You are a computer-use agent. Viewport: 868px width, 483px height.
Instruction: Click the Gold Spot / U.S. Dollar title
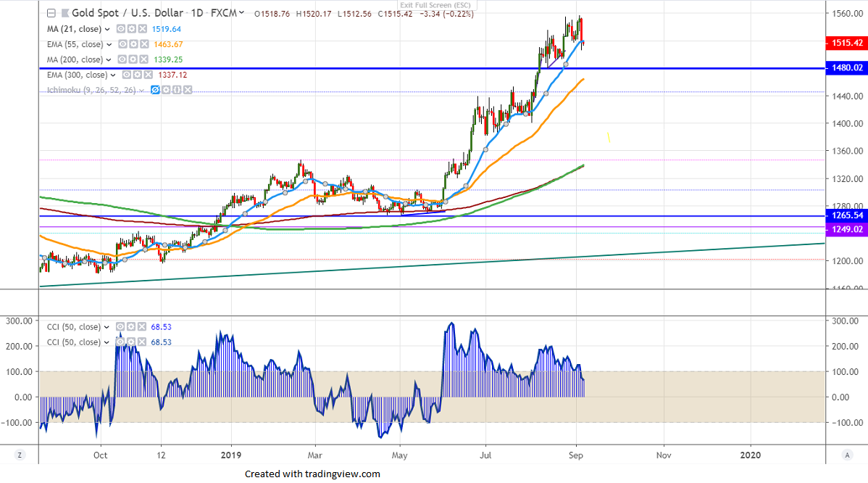[x=128, y=13]
